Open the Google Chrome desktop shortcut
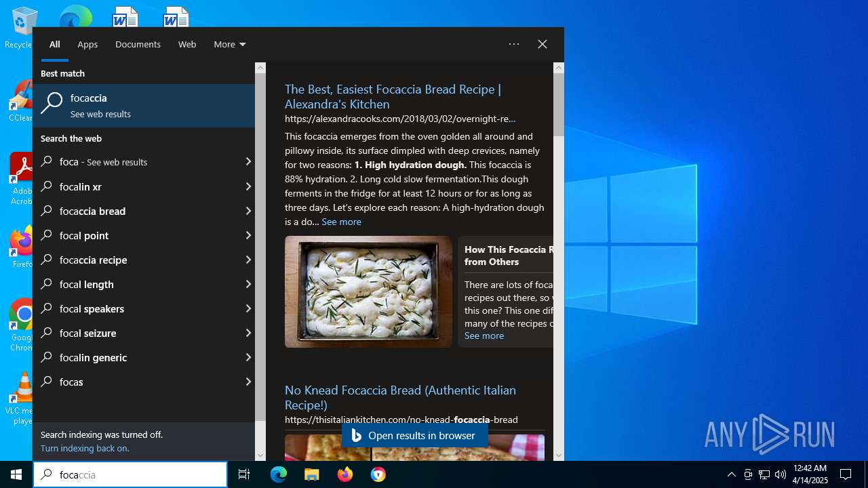Screen dimensions: 868x488 [x=22, y=325]
